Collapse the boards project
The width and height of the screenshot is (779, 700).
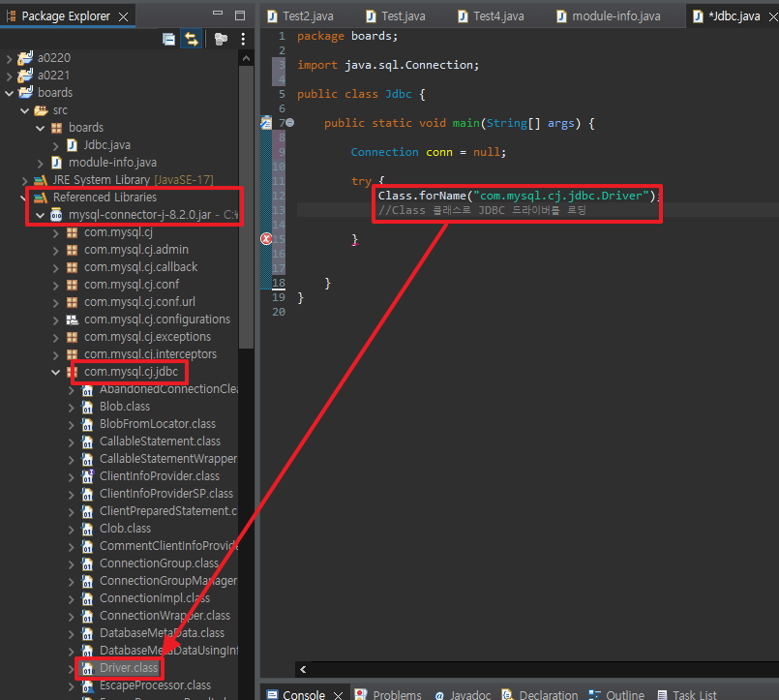(x=9, y=94)
